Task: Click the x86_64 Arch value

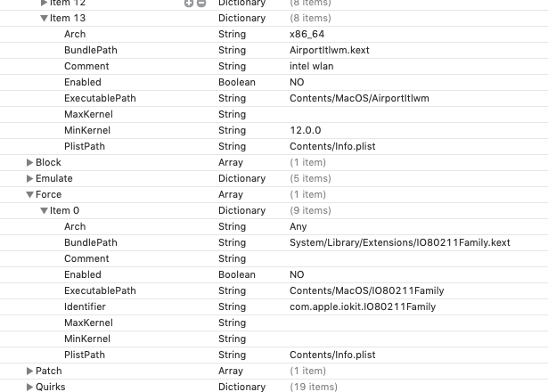Action: 306,34
